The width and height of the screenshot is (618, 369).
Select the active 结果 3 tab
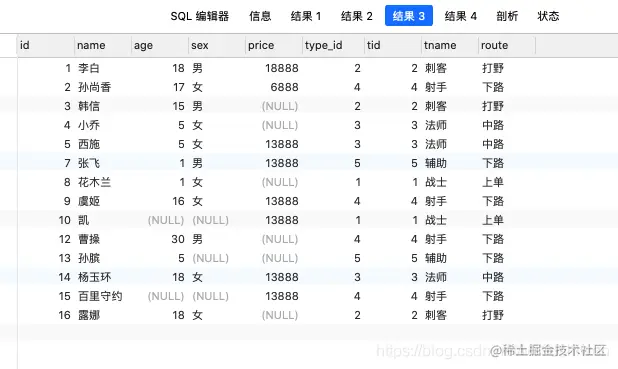point(409,16)
